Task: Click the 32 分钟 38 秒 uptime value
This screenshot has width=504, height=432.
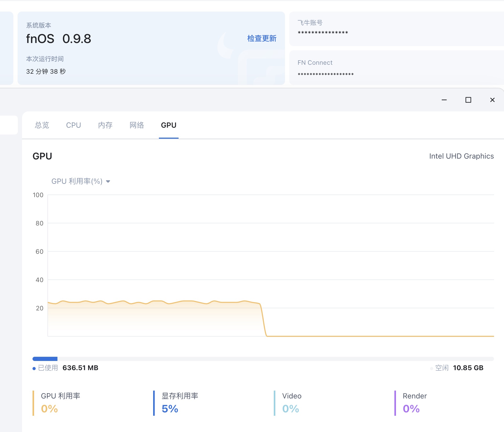Action: [x=46, y=72]
